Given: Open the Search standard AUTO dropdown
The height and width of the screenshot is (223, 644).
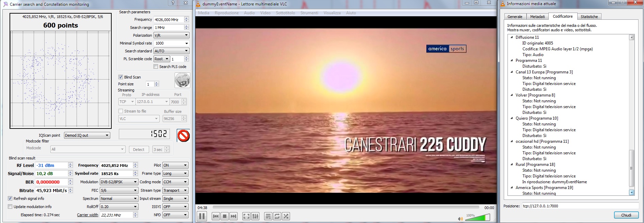Looking at the screenshot, I should point(171,51).
